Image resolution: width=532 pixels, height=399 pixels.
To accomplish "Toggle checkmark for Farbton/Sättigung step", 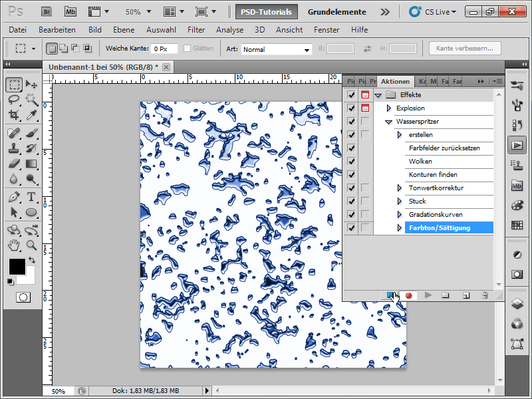I will (351, 227).
